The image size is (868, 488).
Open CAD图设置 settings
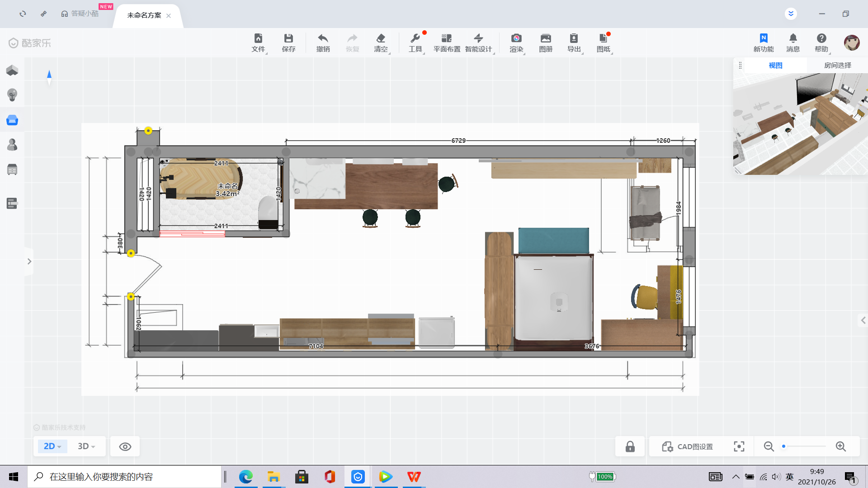(x=687, y=446)
